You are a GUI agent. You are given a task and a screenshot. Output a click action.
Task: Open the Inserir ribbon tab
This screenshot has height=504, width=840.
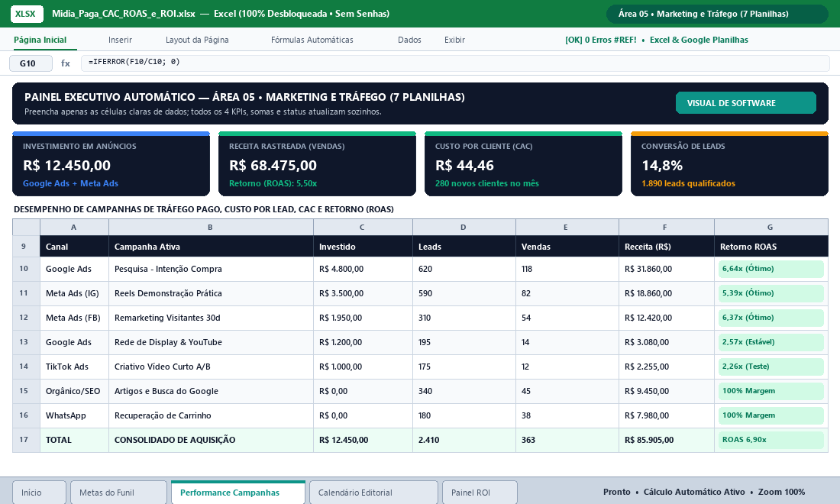click(x=120, y=40)
